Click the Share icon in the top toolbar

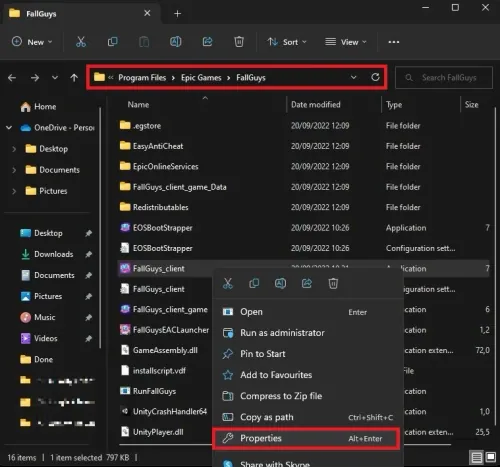[x=207, y=42]
